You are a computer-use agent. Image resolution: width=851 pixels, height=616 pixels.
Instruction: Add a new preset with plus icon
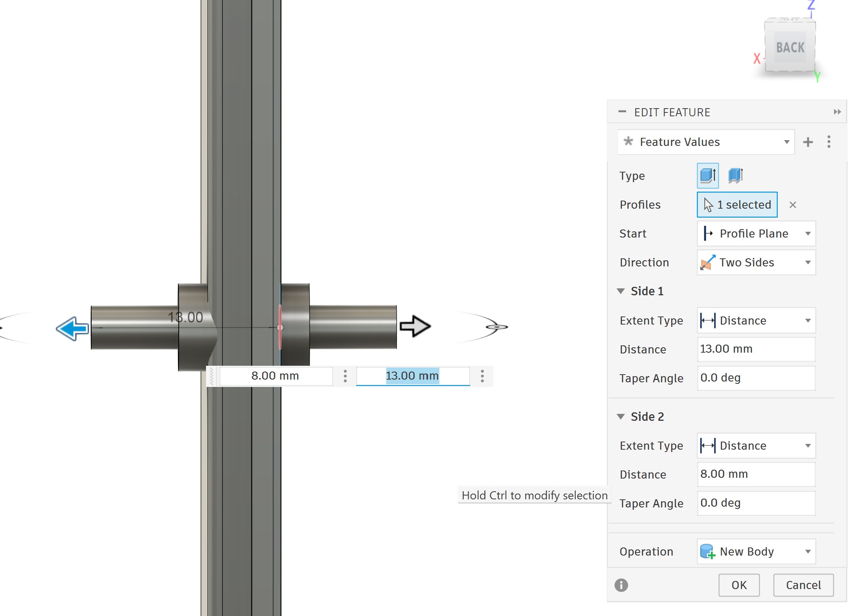[x=807, y=142]
